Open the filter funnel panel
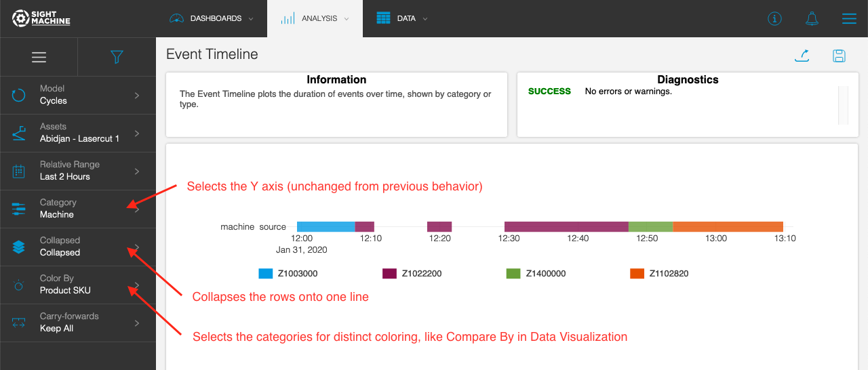The image size is (868, 370). pos(117,57)
